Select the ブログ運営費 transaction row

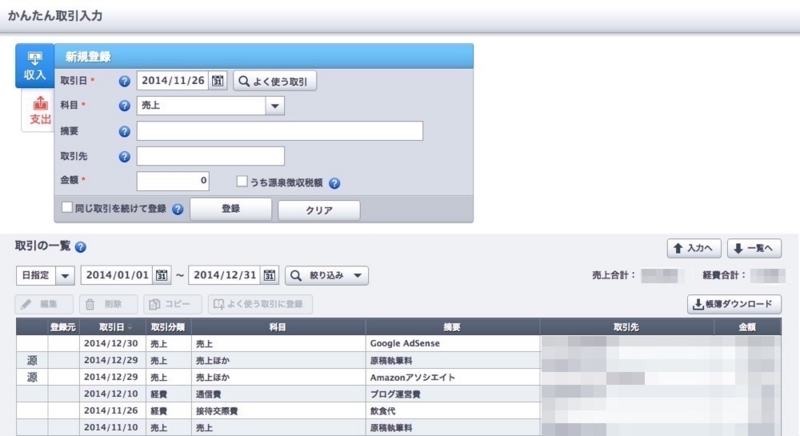click(x=398, y=394)
